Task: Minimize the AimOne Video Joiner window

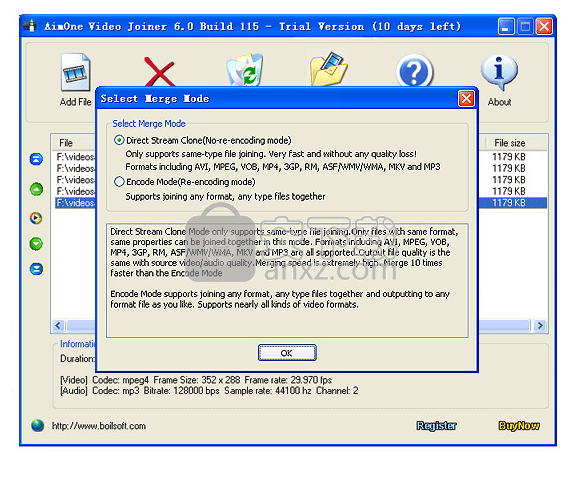Action: coord(505,27)
